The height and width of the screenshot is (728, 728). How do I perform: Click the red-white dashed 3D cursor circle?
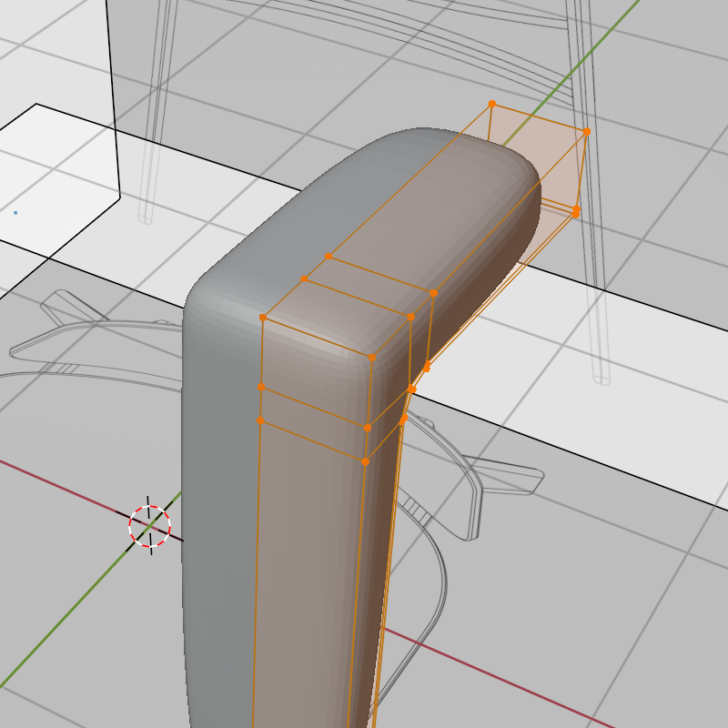coord(149,526)
